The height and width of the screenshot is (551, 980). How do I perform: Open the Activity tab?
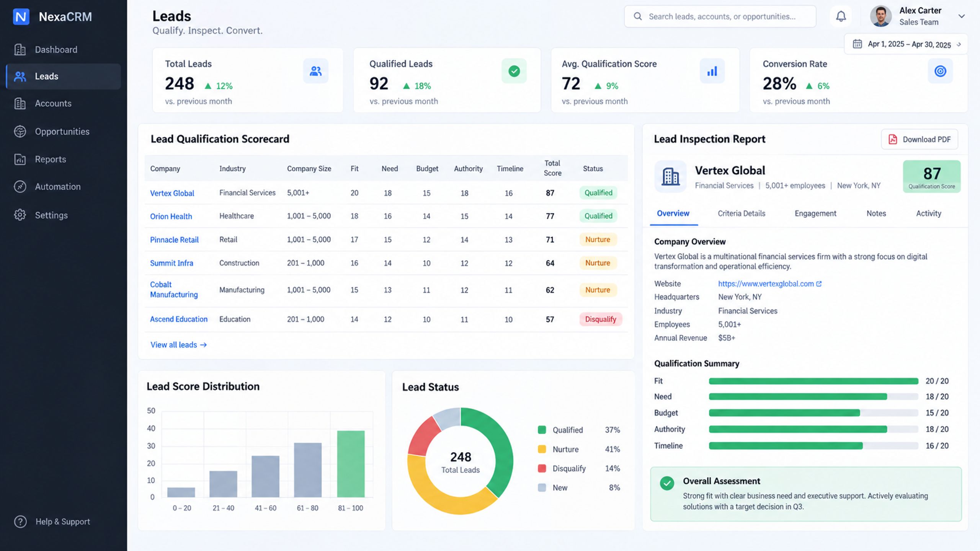click(x=928, y=214)
